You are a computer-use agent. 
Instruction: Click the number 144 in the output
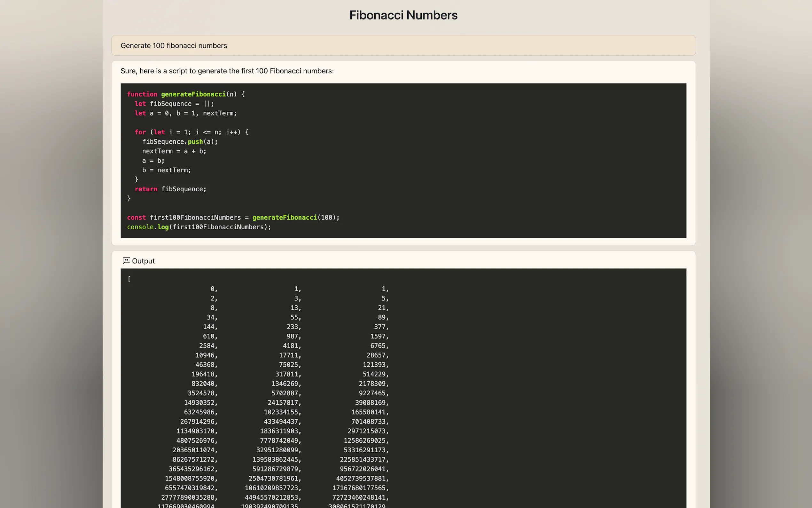(208, 327)
